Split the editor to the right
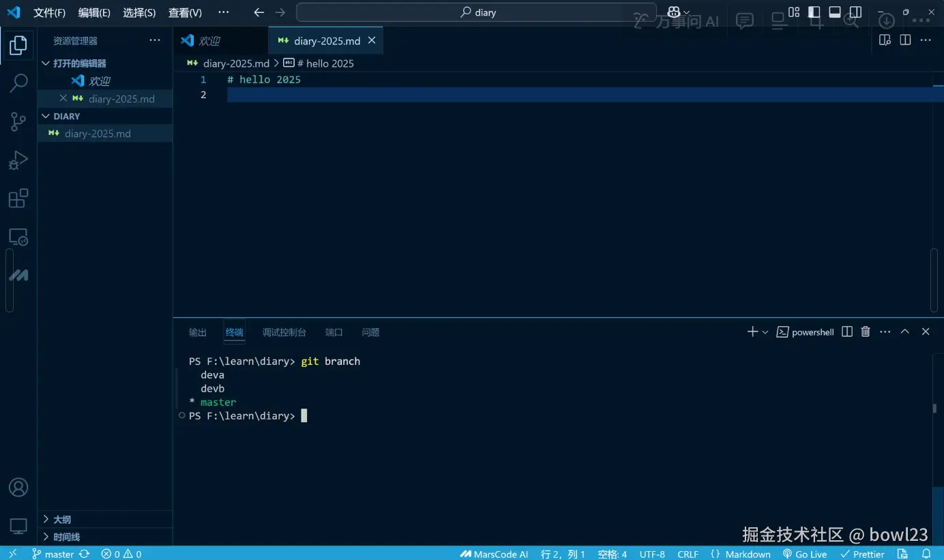 tap(905, 40)
